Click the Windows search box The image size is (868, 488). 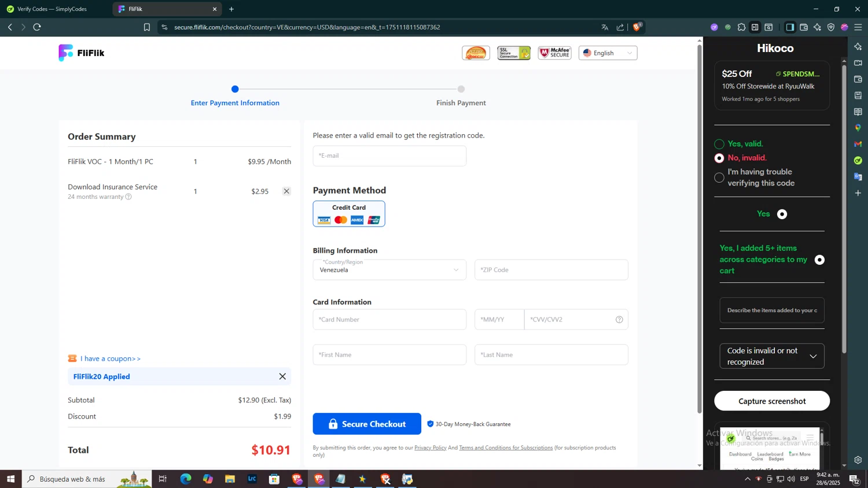click(x=87, y=479)
